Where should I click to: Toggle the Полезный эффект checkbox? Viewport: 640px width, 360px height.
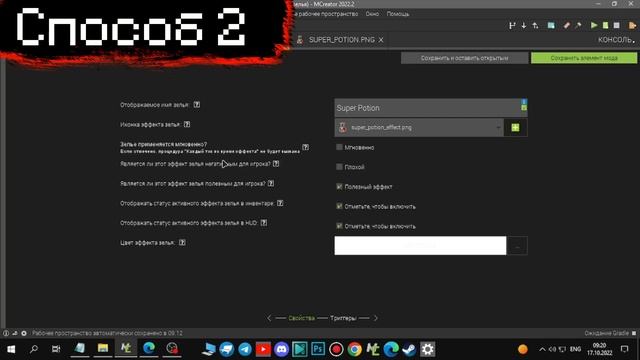point(339,186)
